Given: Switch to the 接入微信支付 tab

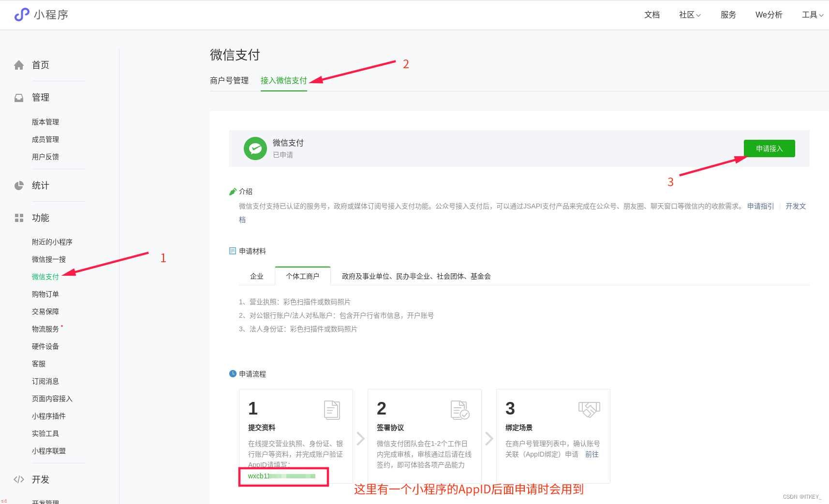Looking at the screenshot, I should tap(284, 81).
